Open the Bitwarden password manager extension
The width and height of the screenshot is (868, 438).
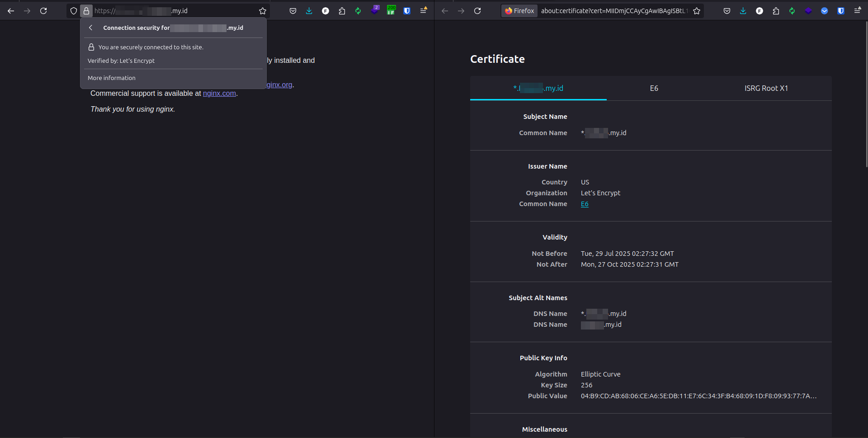click(x=407, y=10)
